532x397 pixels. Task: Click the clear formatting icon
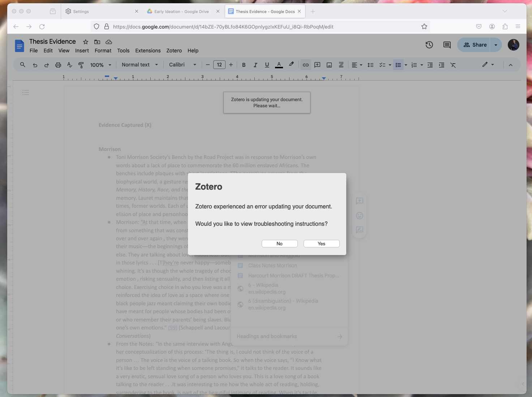click(x=453, y=65)
